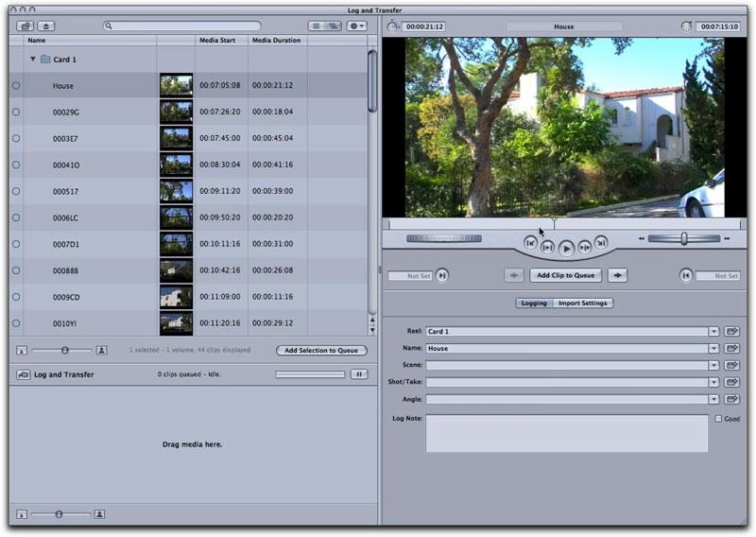756x537 pixels.
Task: Click thumbnail of 0010YI clip
Action: pyautogui.click(x=176, y=323)
